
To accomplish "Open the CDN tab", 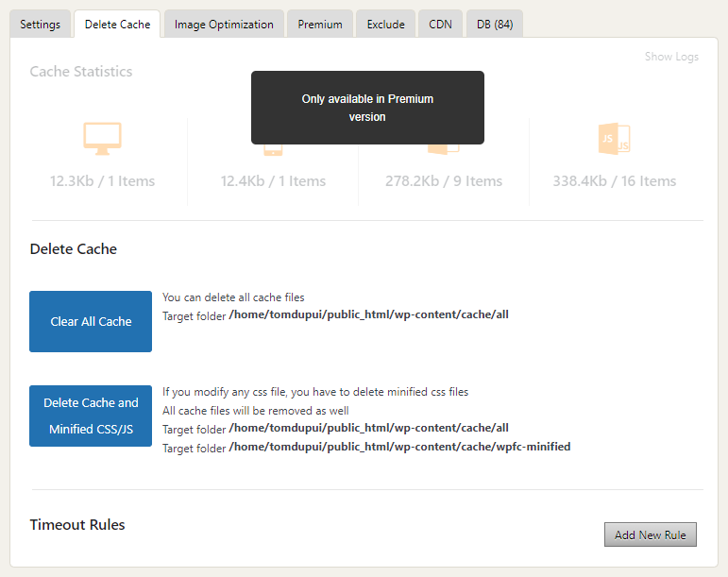I will point(440,25).
